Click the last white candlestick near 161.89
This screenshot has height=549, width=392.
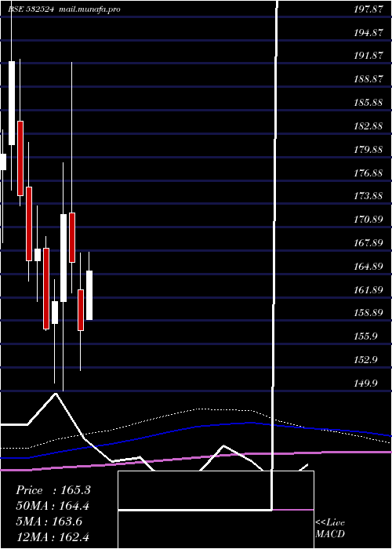tap(89, 295)
